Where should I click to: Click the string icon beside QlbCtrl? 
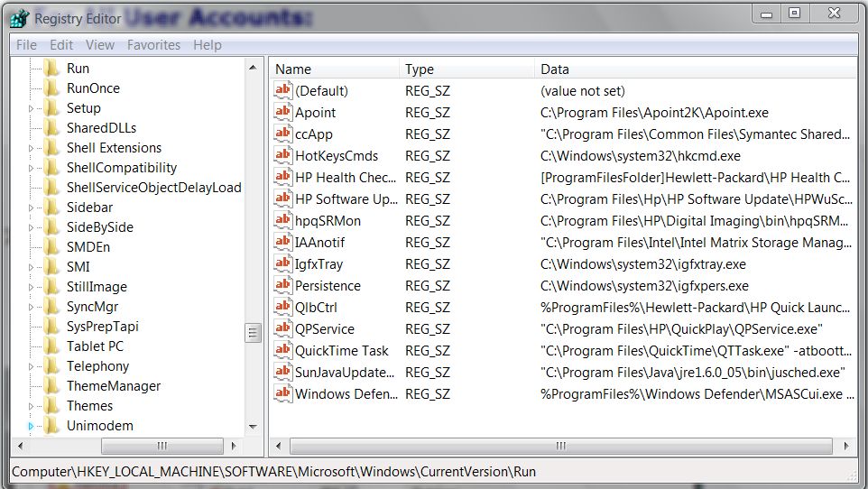pyautogui.click(x=283, y=307)
